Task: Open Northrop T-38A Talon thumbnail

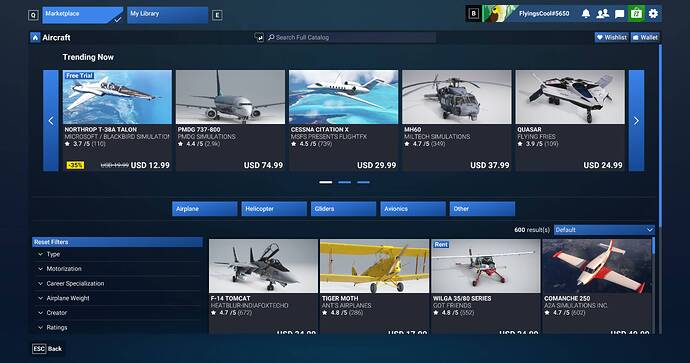Action: coord(117,97)
